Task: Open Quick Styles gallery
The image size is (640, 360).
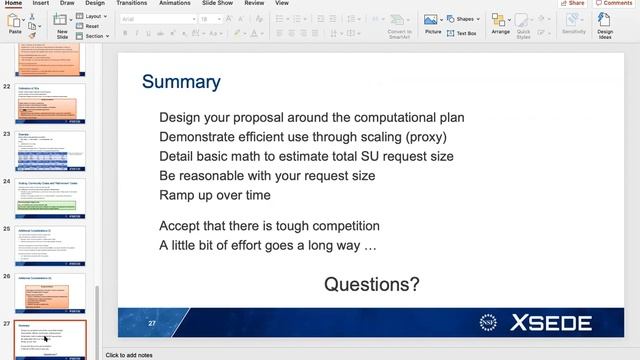Action: pyautogui.click(x=522, y=26)
